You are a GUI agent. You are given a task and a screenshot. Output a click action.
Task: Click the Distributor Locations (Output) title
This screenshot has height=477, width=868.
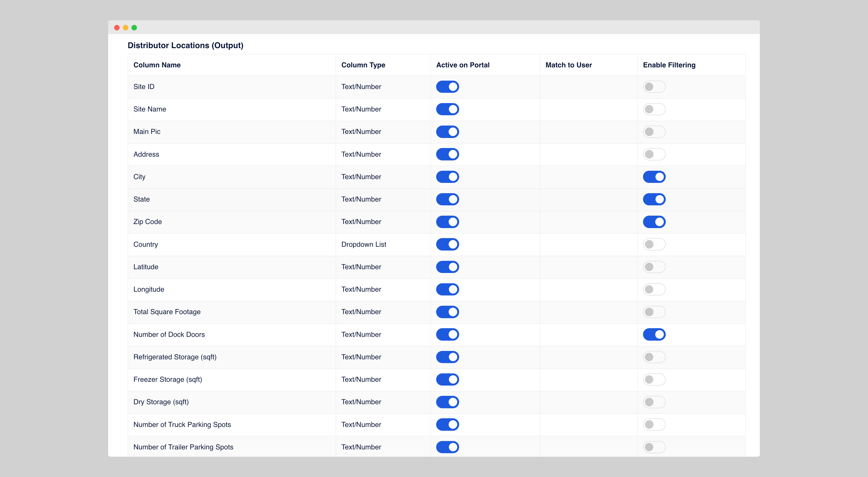[185, 45]
